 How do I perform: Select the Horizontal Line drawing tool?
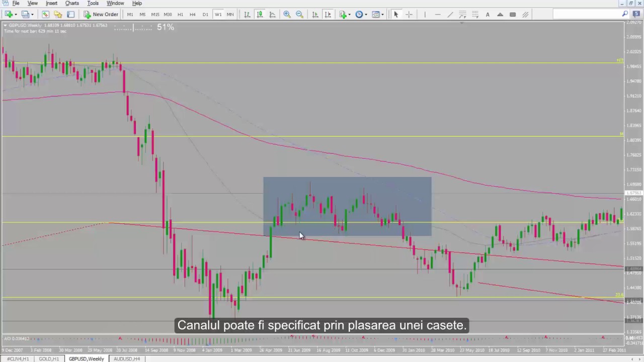tap(437, 15)
